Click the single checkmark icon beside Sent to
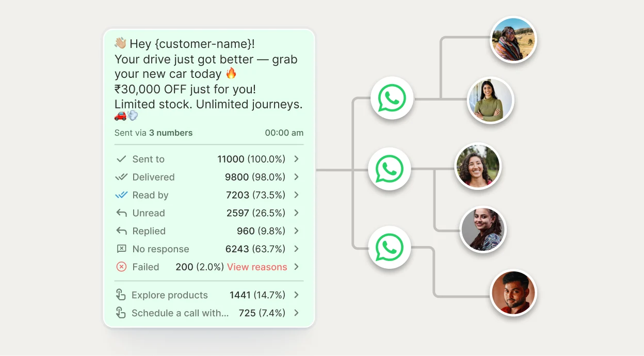This screenshot has width=644, height=356. click(x=121, y=159)
